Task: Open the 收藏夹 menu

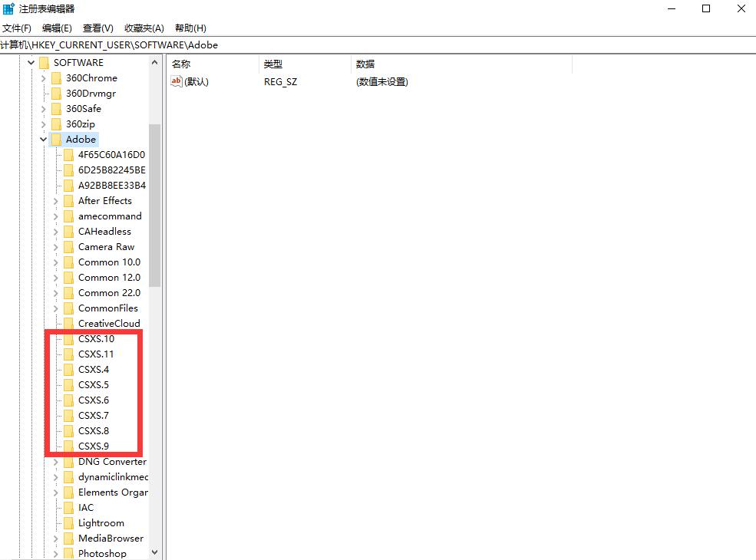Action: point(143,28)
